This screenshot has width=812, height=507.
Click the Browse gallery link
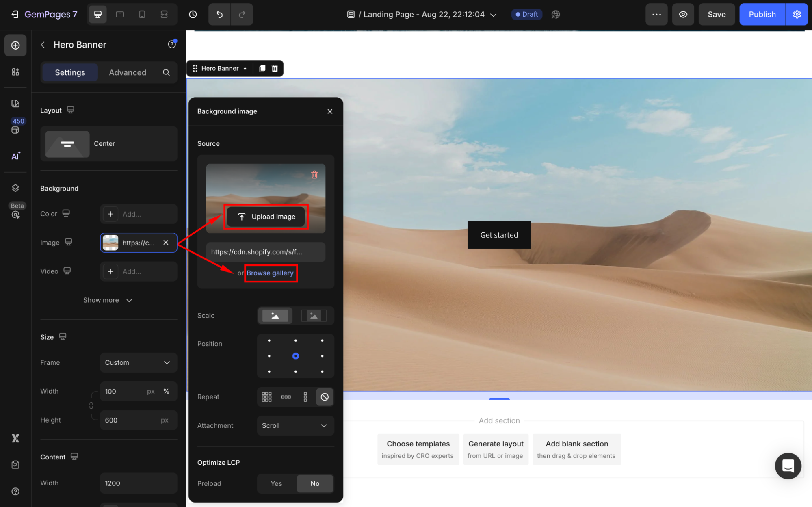(270, 273)
